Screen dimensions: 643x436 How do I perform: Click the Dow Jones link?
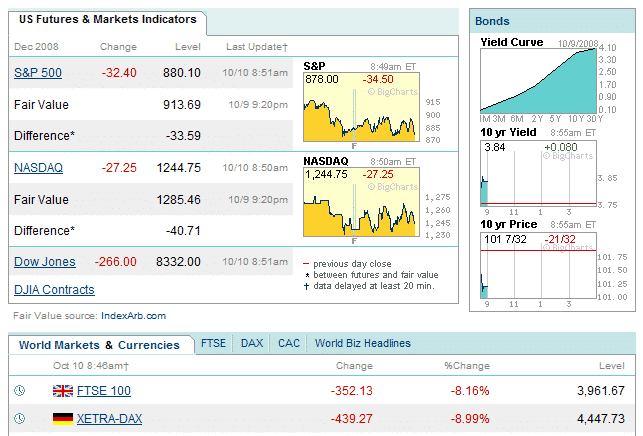point(45,262)
